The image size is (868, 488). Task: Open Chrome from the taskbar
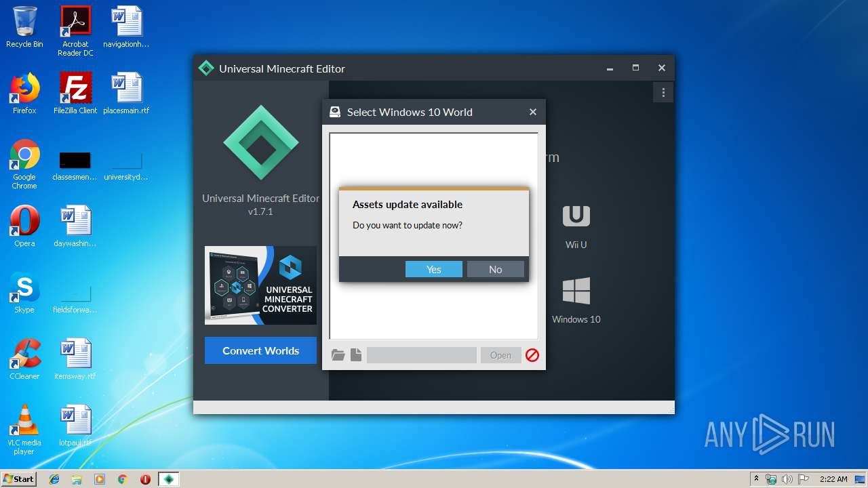coord(122,479)
